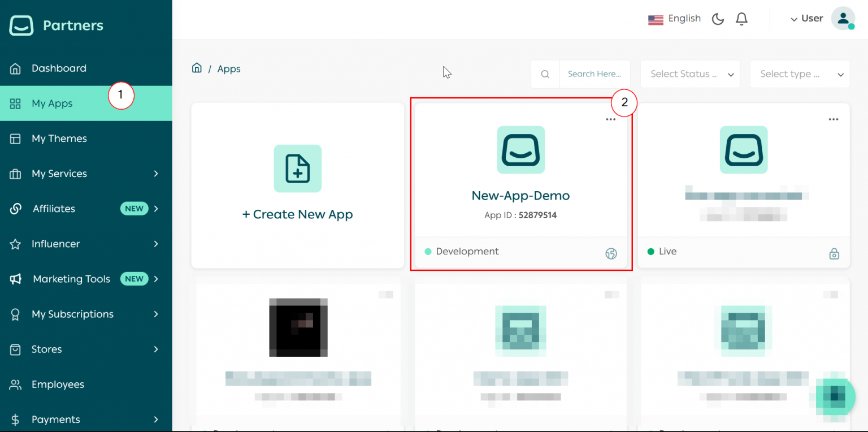Click the My Themes layout icon
Screen dimensions: 868x432
tap(15, 139)
